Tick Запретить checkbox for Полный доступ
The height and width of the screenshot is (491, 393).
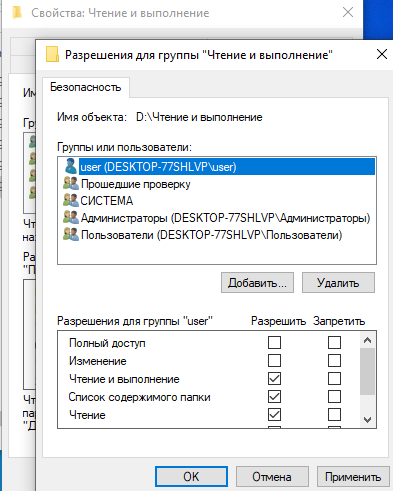tap(334, 342)
